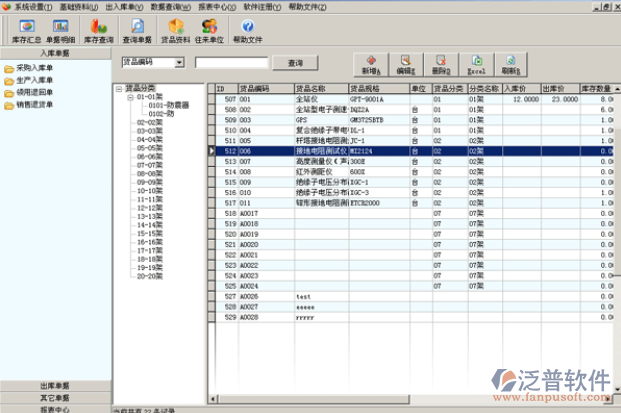Collapse the 货品分类 tree root node
Image resolution: width=621 pixels, height=413 pixels.
[119, 88]
